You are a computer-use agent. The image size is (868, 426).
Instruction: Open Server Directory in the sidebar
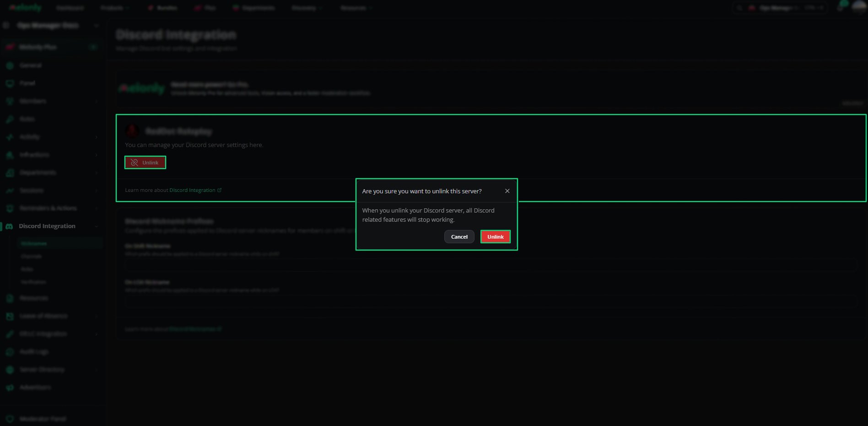(x=42, y=369)
